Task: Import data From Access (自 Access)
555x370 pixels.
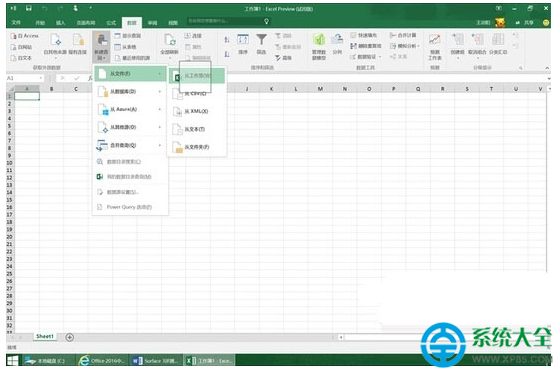Action: (x=24, y=36)
